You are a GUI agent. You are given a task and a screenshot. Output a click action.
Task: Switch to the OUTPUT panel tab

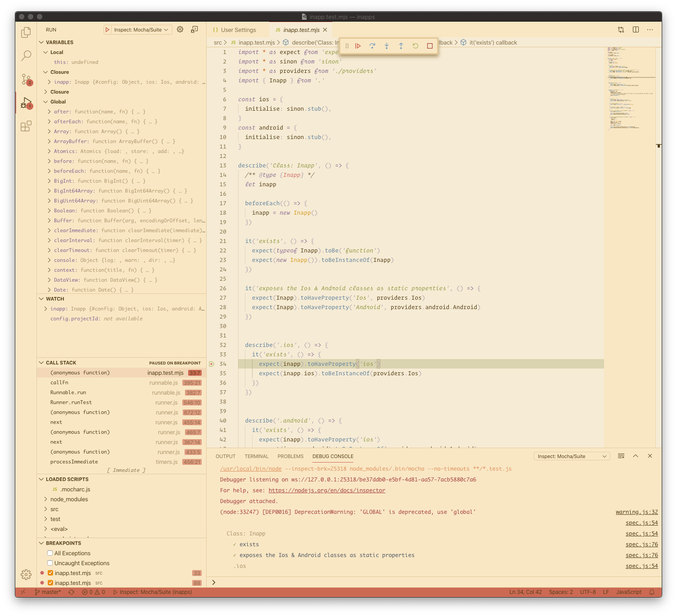[x=226, y=456]
